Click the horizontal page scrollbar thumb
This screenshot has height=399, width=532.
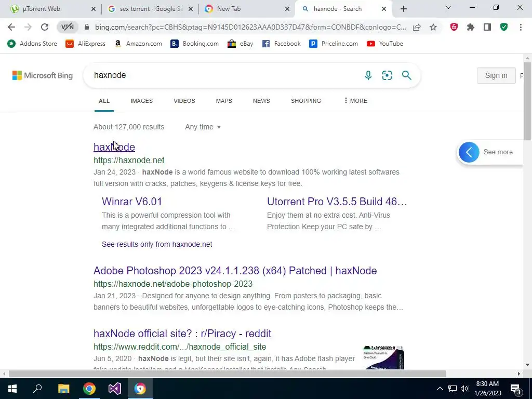pos(228,374)
